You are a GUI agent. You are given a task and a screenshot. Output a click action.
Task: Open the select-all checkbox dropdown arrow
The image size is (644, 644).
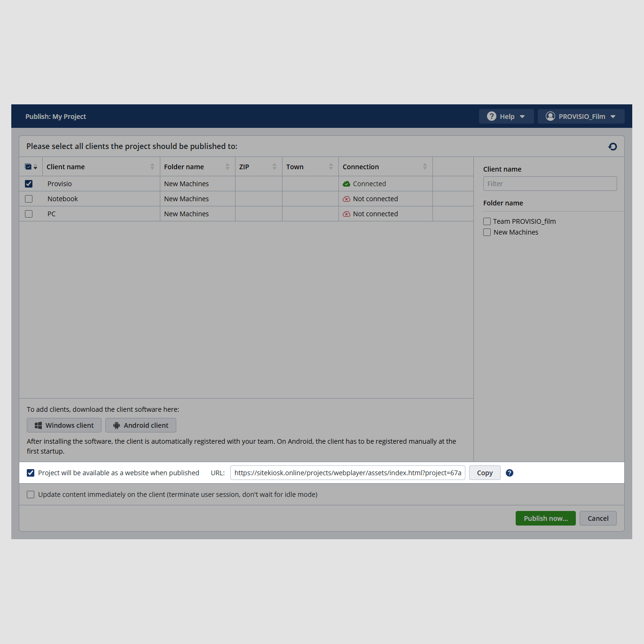click(x=36, y=167)
